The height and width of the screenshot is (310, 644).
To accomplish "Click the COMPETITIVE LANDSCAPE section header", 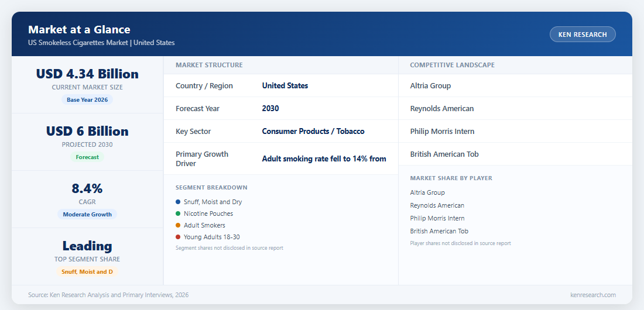I will click(x=452, y=65).
